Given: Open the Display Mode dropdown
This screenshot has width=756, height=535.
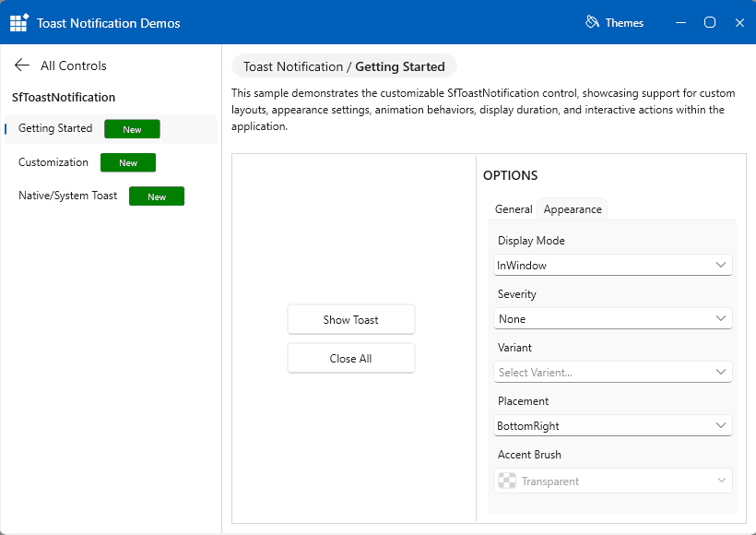Looking at the screenshot, I should point(613,265).
